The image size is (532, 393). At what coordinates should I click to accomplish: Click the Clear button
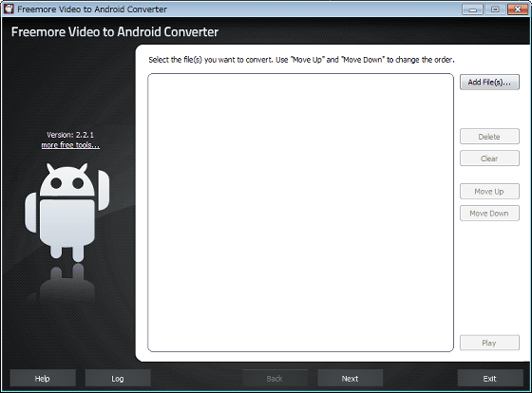click(x=489, y=159)
